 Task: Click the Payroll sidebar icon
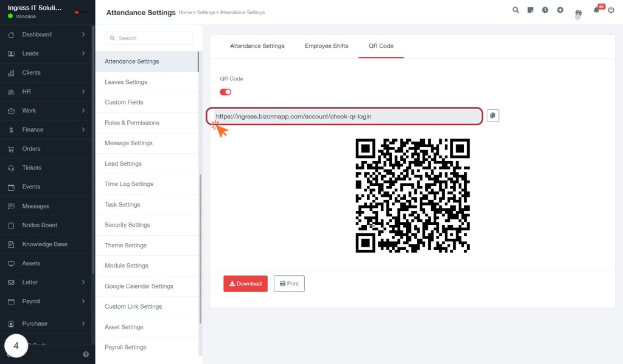11,301
